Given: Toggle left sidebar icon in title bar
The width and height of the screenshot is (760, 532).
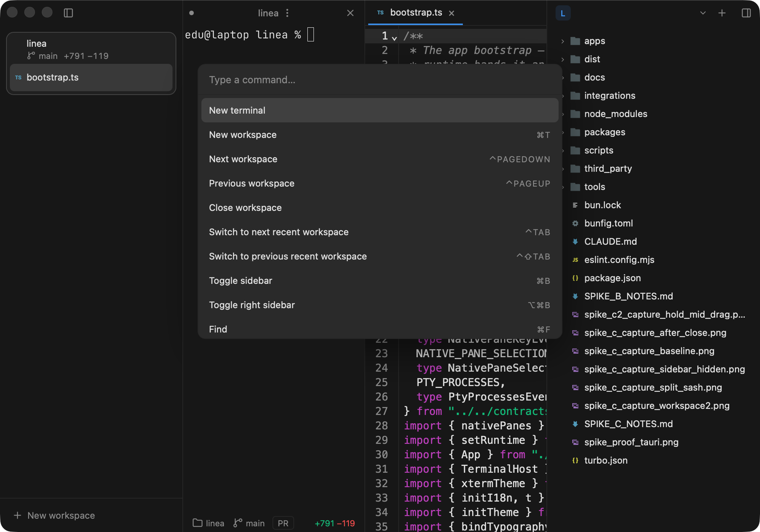Looking at the screenshot, I should click(x=68, y=13).
